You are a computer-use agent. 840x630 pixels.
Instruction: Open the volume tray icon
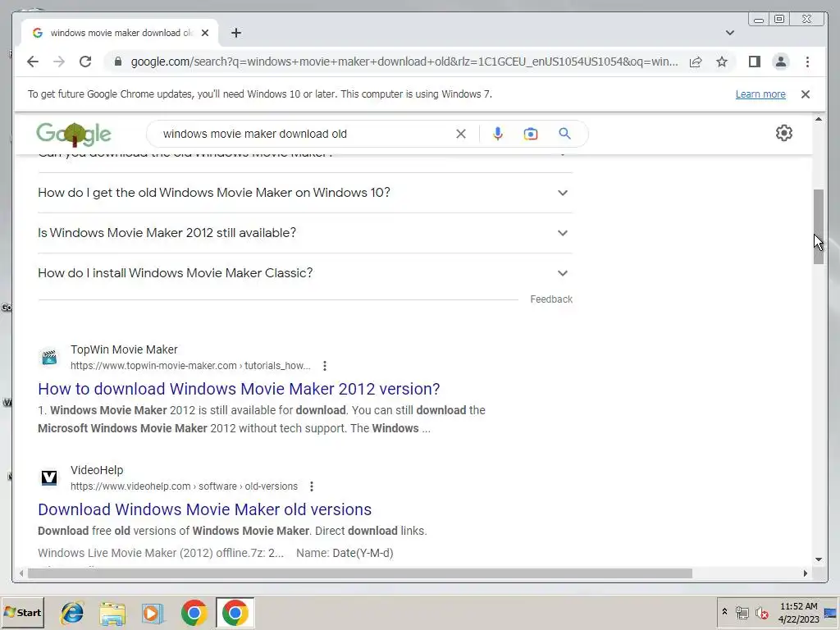(761, 613)
